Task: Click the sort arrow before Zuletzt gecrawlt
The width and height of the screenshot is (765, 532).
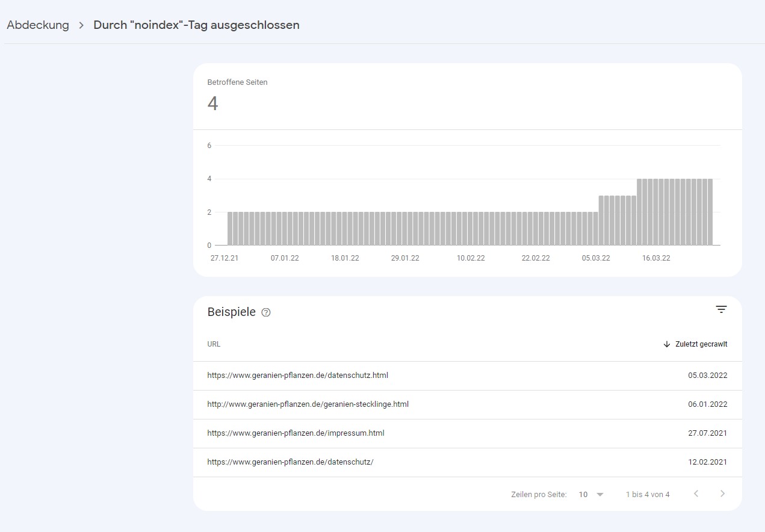Action: tap(666, 344)
